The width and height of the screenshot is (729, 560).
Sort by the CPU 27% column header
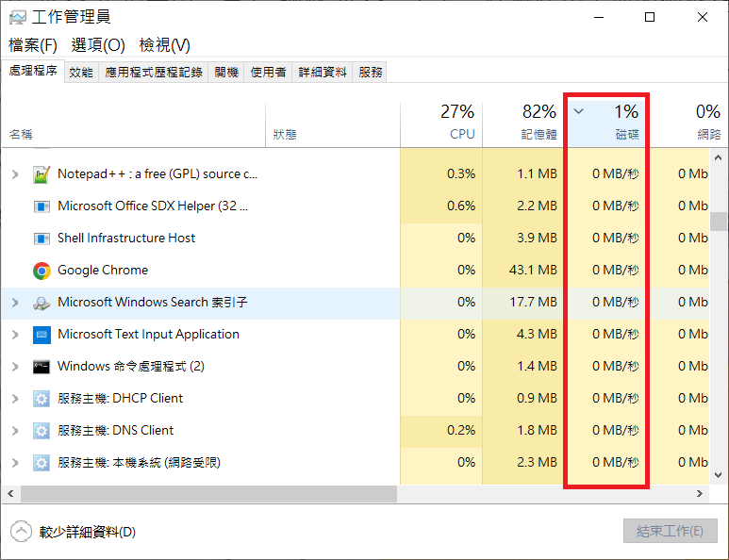pyautogui.click(x=441, y=124)
